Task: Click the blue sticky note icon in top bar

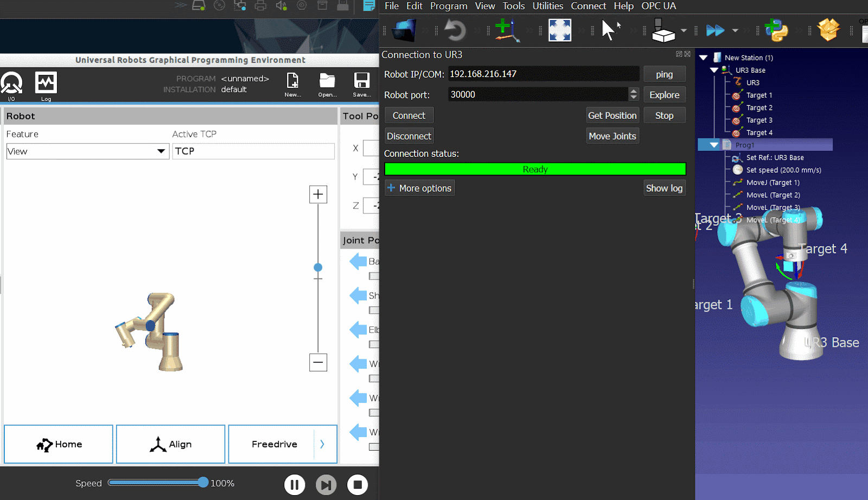Action: (x=369, y=5)
